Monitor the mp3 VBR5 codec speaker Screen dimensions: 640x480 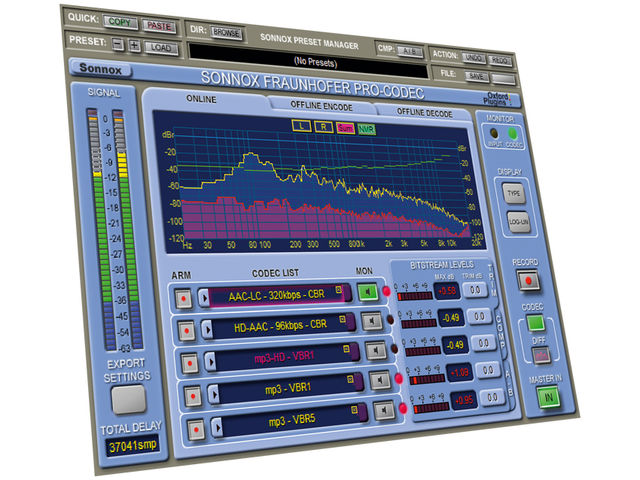coord(384,410)
